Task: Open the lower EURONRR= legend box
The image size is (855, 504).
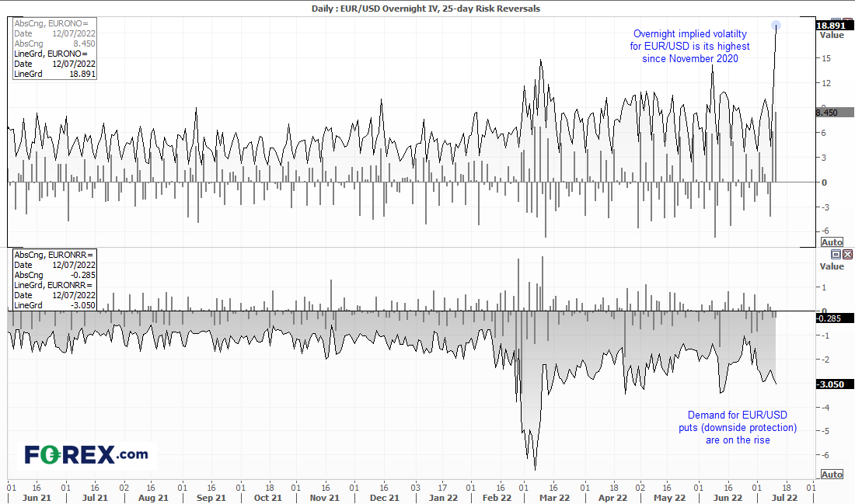Action: click(x=54, y=280)
